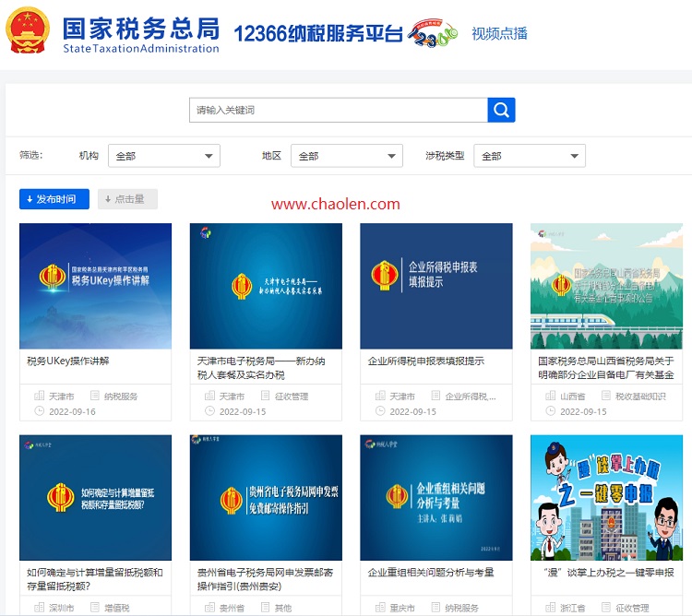
Task: Click title 企业重组相关问题分析与考量
Action: tap(431, 573)
